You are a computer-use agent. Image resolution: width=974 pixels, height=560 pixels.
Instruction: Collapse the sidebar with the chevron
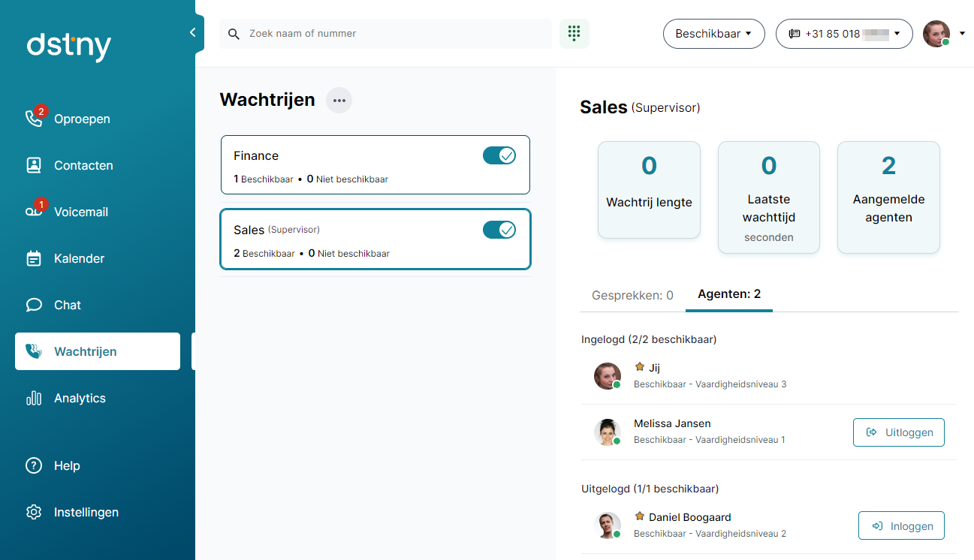click(x=192, y=32)
